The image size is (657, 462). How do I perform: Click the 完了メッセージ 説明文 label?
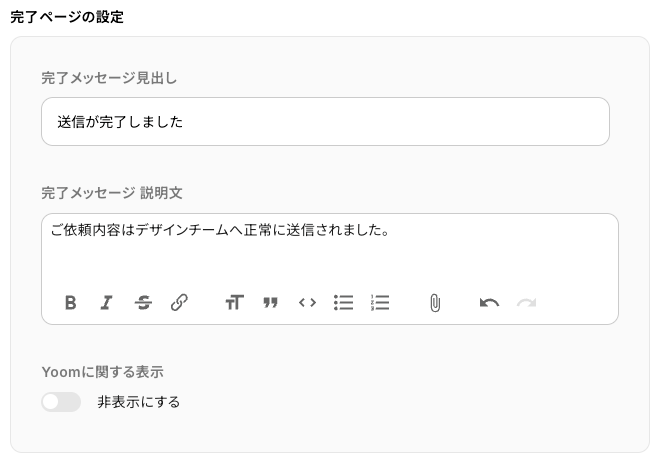pos(111,191)
